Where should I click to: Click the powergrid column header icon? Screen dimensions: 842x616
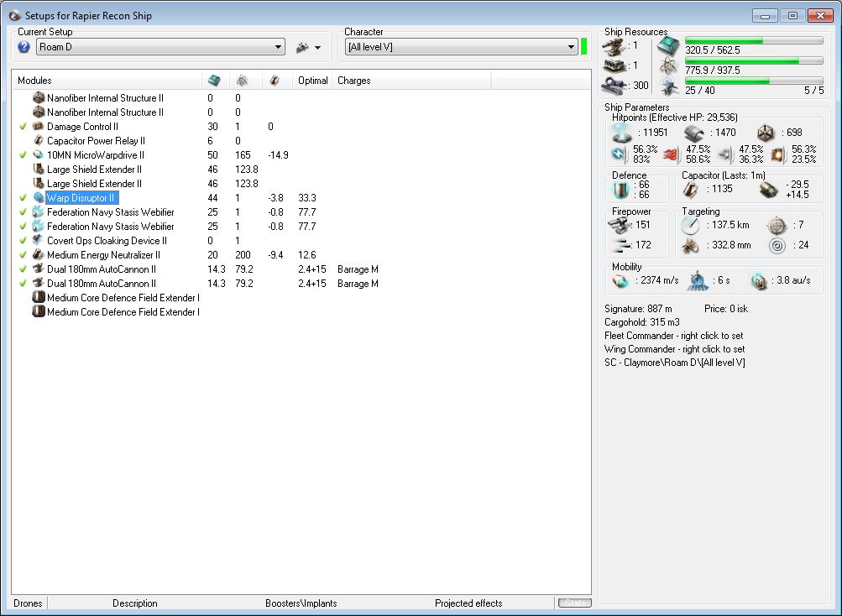tap(242, 81)
